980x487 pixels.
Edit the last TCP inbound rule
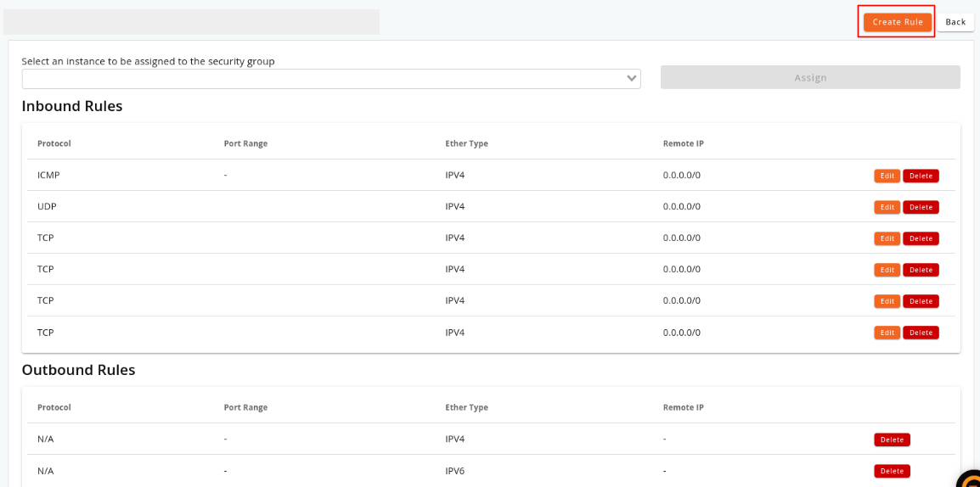(887, 333)
